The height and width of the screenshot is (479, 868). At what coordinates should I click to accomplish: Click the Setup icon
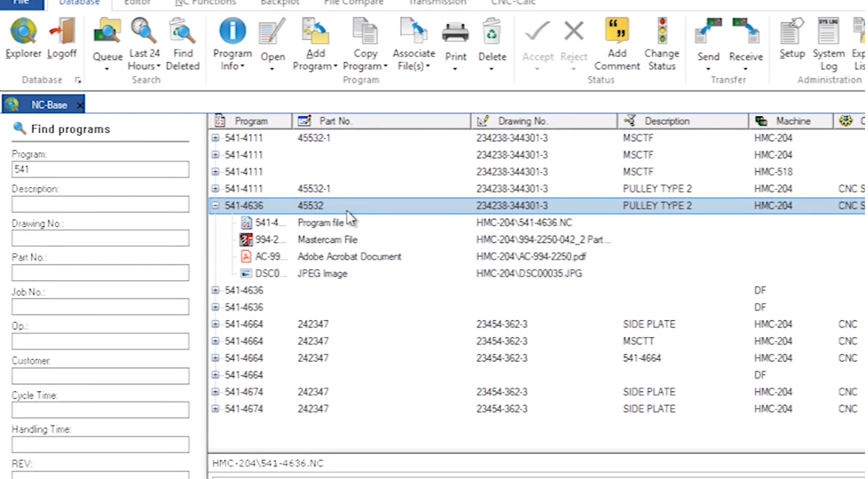pyautogui.click(x=792, y=33)
